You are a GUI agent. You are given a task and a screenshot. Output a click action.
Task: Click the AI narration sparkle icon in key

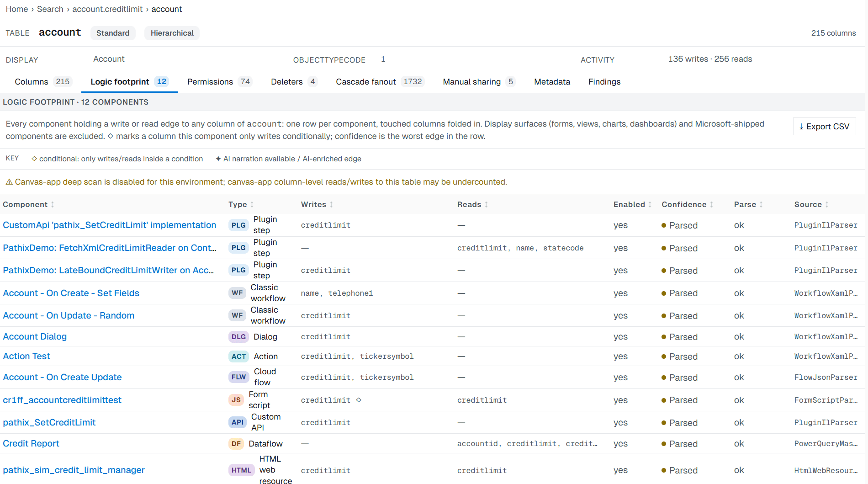218,159
